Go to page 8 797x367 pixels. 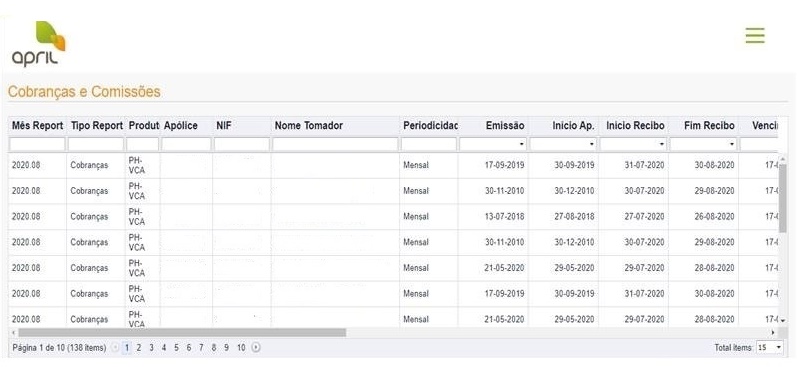tap(214, 348)
